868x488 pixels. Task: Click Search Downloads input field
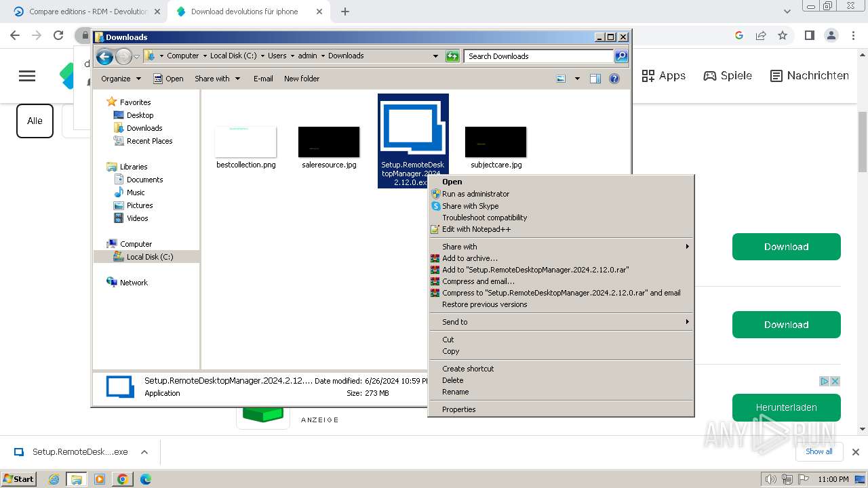[539, 56]
